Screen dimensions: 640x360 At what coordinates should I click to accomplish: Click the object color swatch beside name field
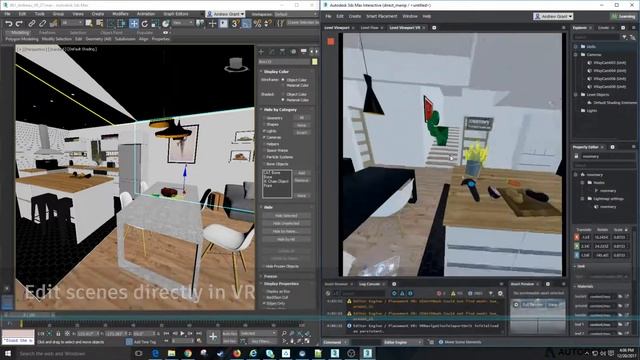tap(314, 62)
